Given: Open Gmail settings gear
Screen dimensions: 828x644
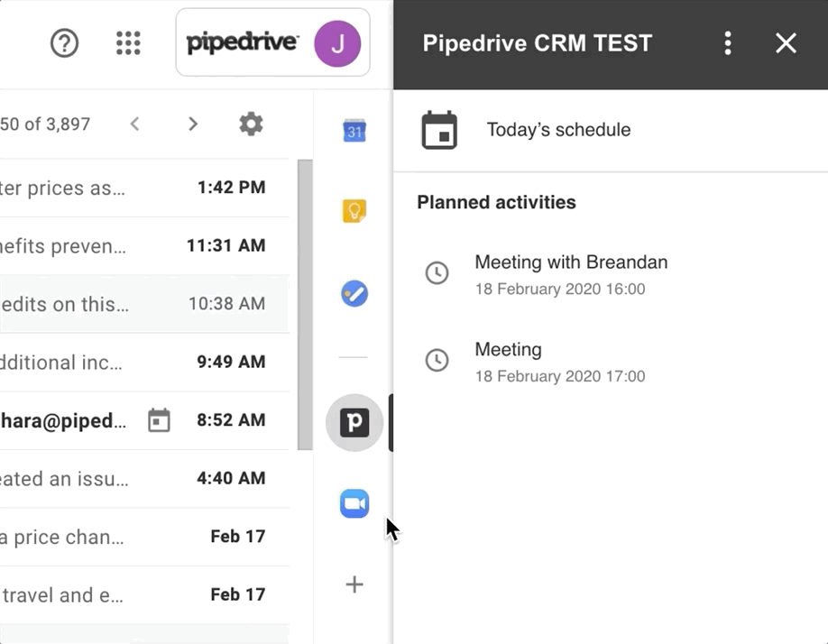Looking at the screenshot, I should point(251,124).
